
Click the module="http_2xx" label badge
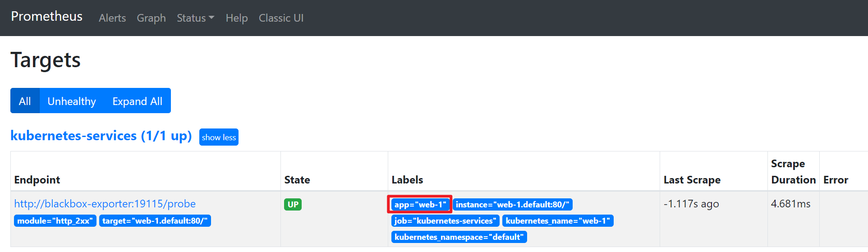tap(55, 221)
